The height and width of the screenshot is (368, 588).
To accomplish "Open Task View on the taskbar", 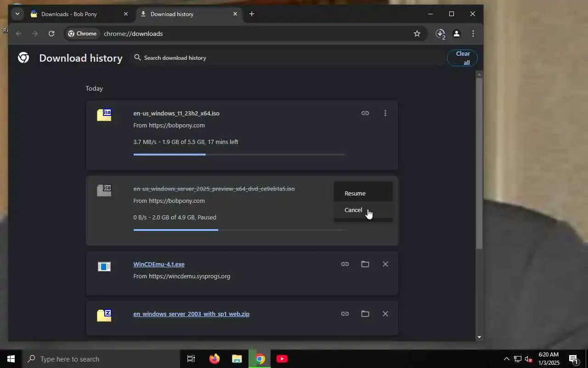I will coord(191,359).
